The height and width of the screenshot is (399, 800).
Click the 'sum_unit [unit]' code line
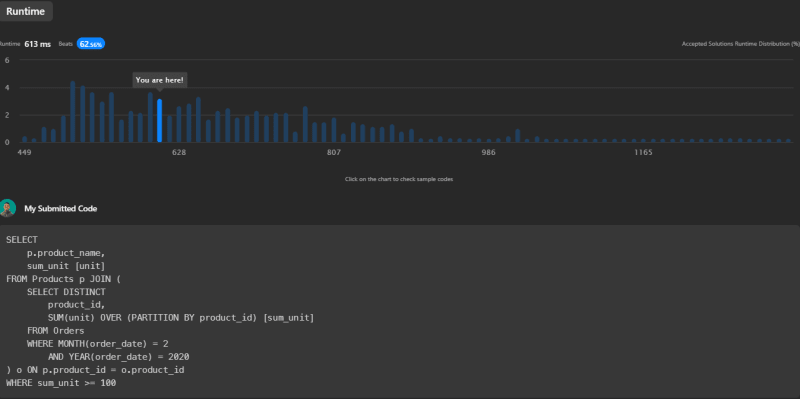[x=66, y=266]
